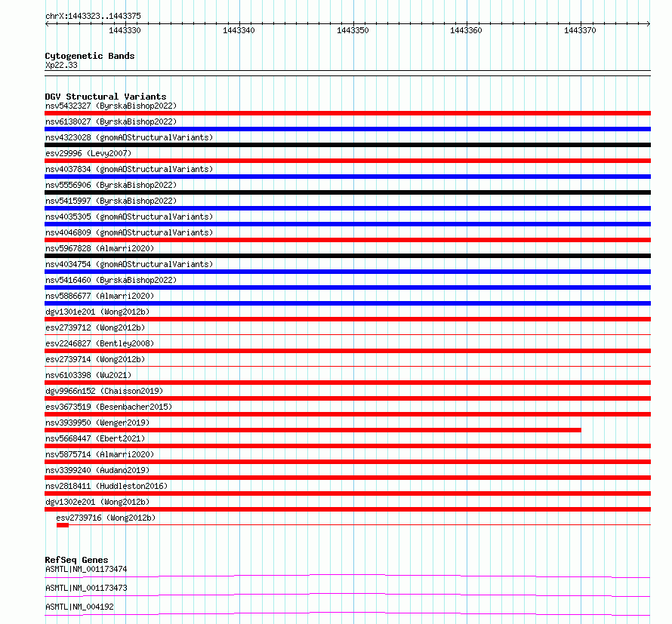The width and height of the screenshot is (672, 624).
Task: Click ruler position 1443360
Action: pos(467,30)
